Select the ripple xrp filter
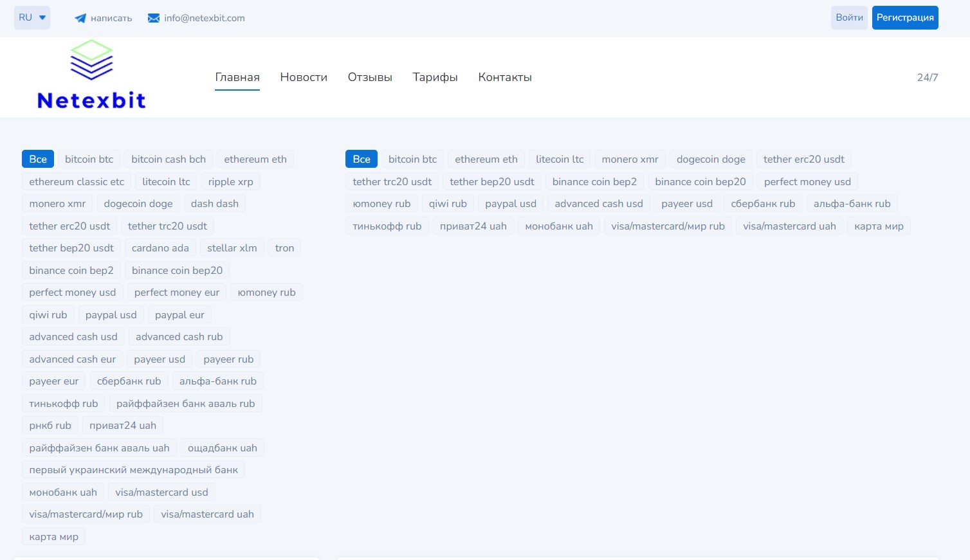Viewport: 970px width, 560px height. point(230,182)
